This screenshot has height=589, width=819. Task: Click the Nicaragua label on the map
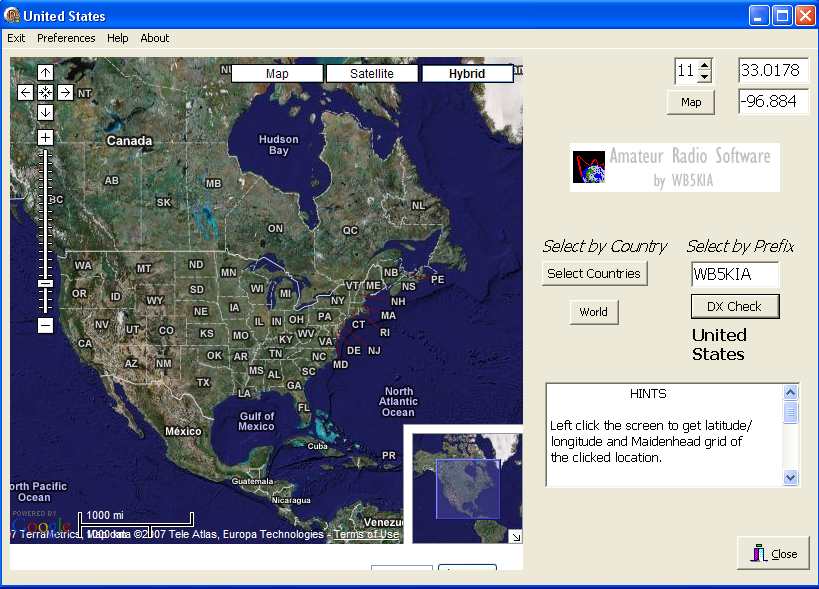[291, 500]
